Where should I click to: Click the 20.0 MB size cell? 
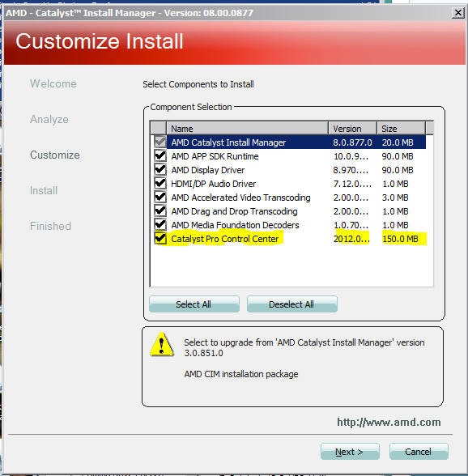[x=398, y=142]
